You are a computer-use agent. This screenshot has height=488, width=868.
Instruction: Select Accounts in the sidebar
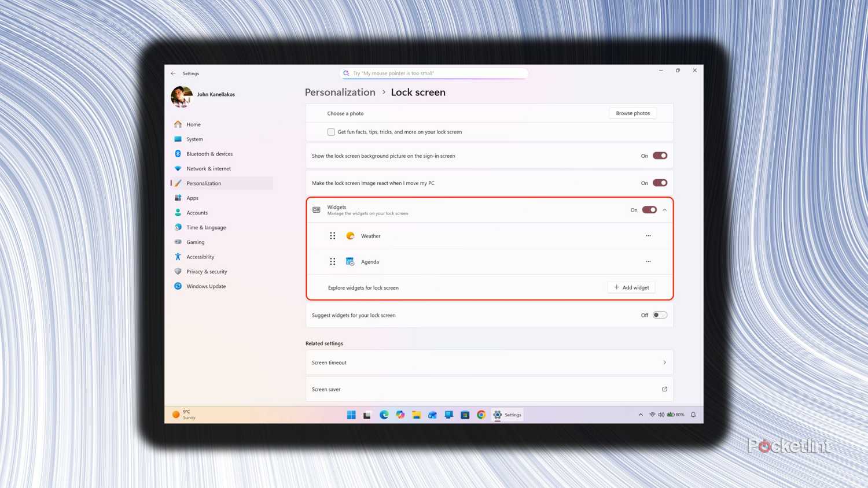pos(197,212)
